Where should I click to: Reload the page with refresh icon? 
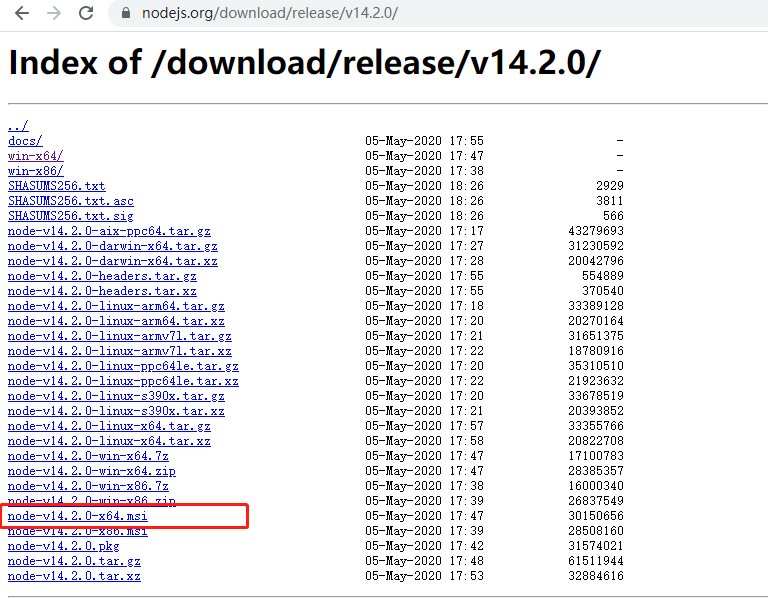coord(86,13)
